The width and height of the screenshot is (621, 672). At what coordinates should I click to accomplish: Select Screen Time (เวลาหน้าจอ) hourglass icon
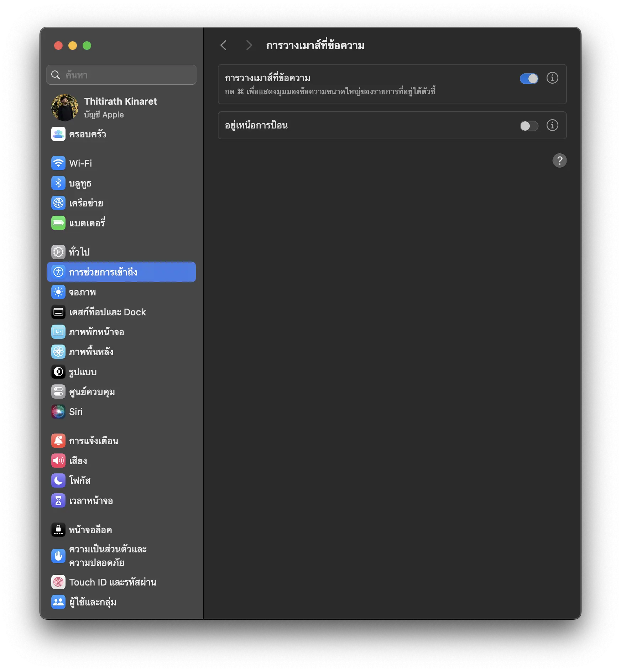[x=58, y=501]
